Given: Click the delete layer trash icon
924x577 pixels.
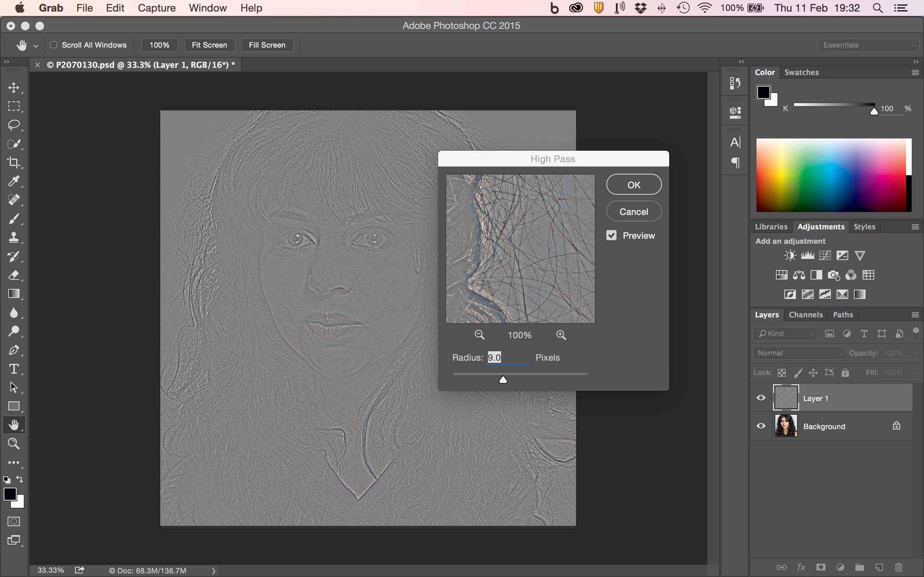Looking at the screenshot, I should tap(898, 567).
